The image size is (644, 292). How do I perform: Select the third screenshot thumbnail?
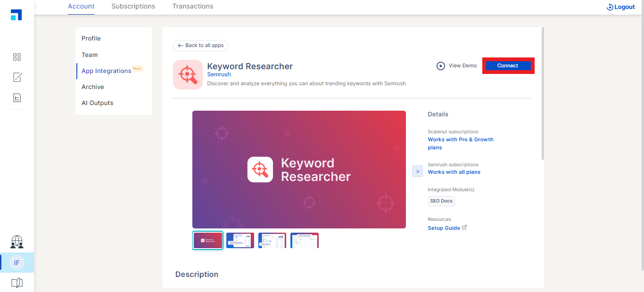click(x=272, y=240)
